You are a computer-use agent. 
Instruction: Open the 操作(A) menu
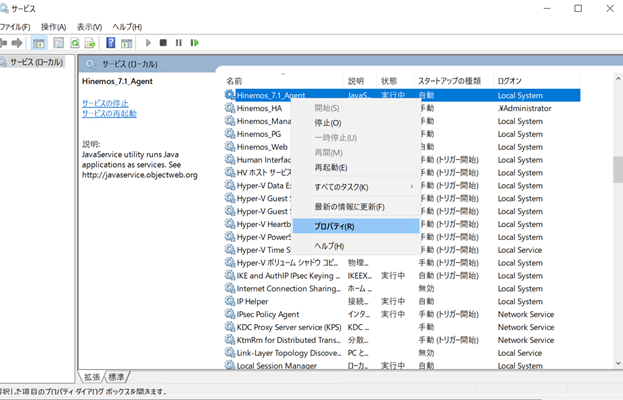tap(53, 27)
